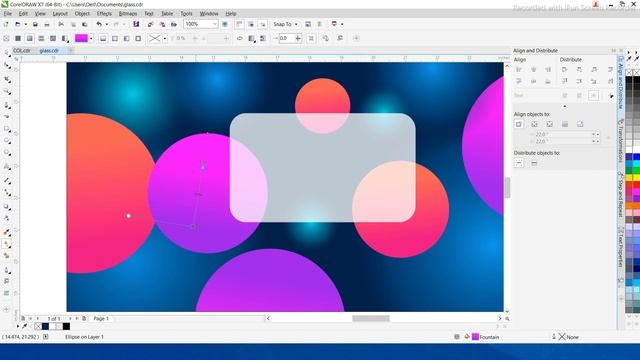Select the Zoom tool in the toolbox
640x360 pixels.
pos(7,91)
